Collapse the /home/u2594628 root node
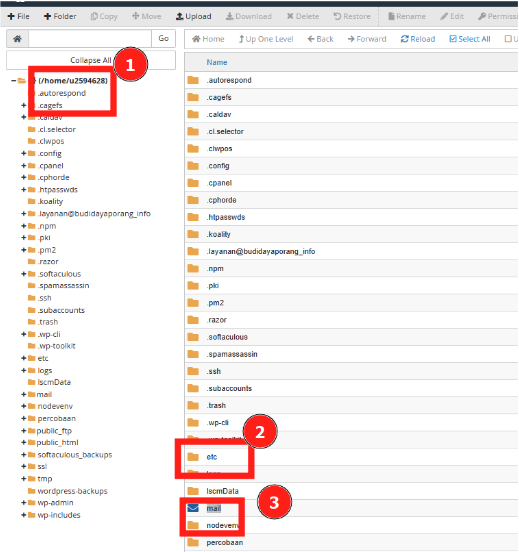 point(13,81)
